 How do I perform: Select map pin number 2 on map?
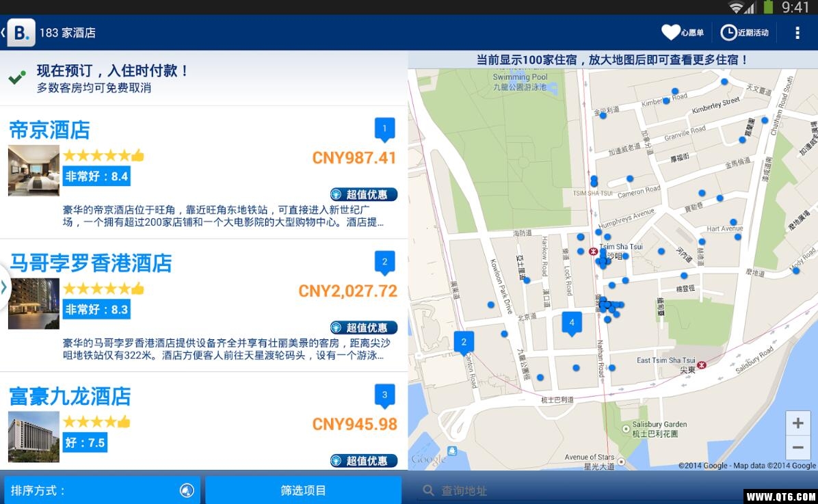[x=464, y=343]
